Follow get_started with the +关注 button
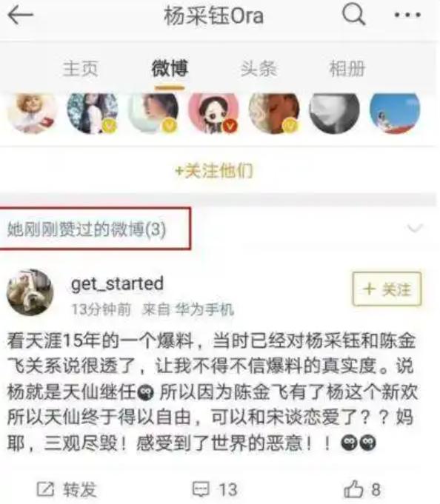Screen dimensions: 440x504 pos(387,289)
